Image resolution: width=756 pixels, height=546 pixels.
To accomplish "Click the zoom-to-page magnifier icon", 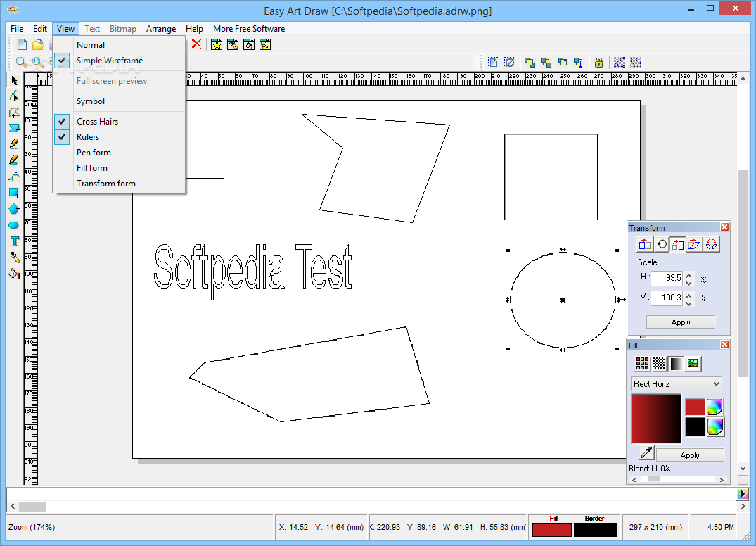I will point(37,62).
